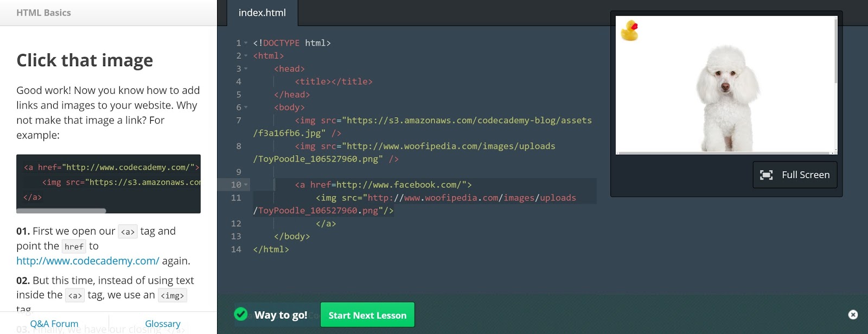Open the Q&A Forum link
868x334 pixels.
pos(54,324)
